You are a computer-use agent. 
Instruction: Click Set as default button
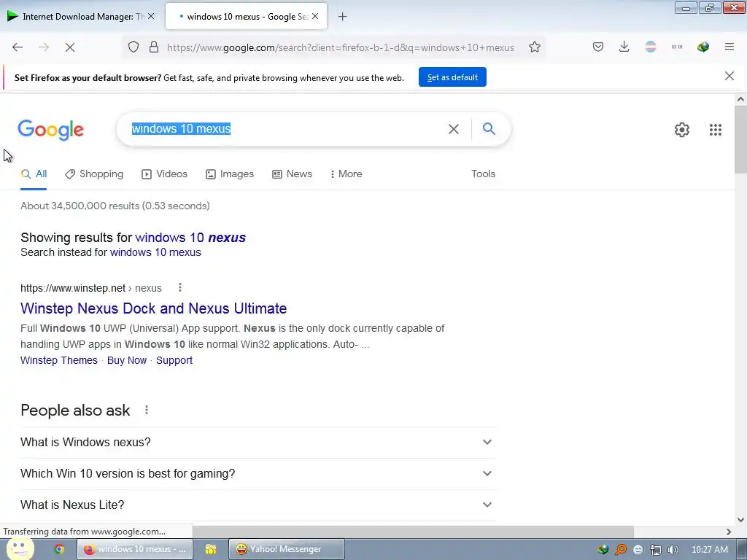pos(452,77)
